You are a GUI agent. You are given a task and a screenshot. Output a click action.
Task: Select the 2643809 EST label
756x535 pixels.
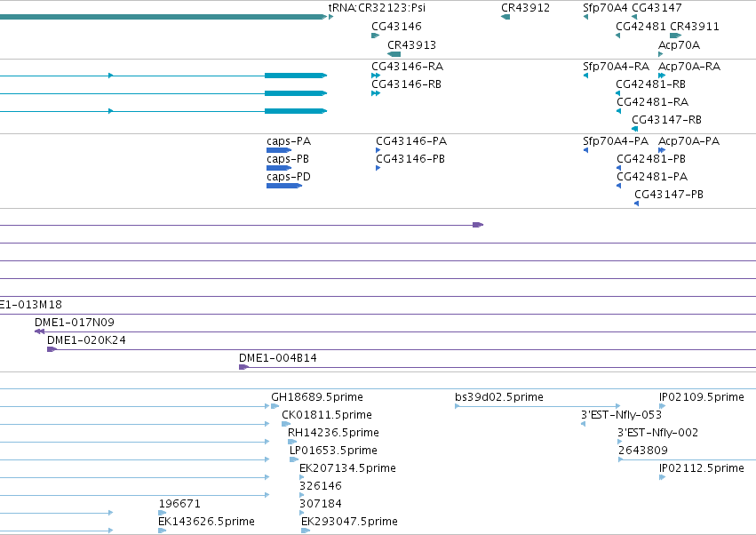click(x=643, y=451)
